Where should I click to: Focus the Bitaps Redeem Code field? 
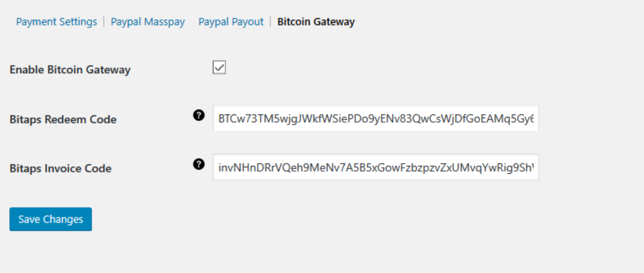coord(376,118)
